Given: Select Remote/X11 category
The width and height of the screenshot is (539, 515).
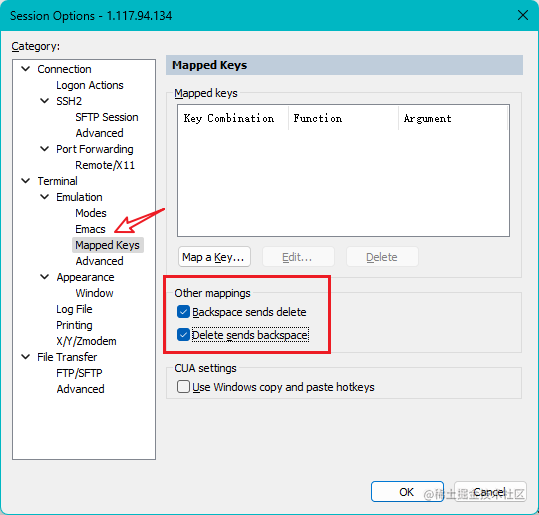Looking at the screenshot, I should 105,165.
